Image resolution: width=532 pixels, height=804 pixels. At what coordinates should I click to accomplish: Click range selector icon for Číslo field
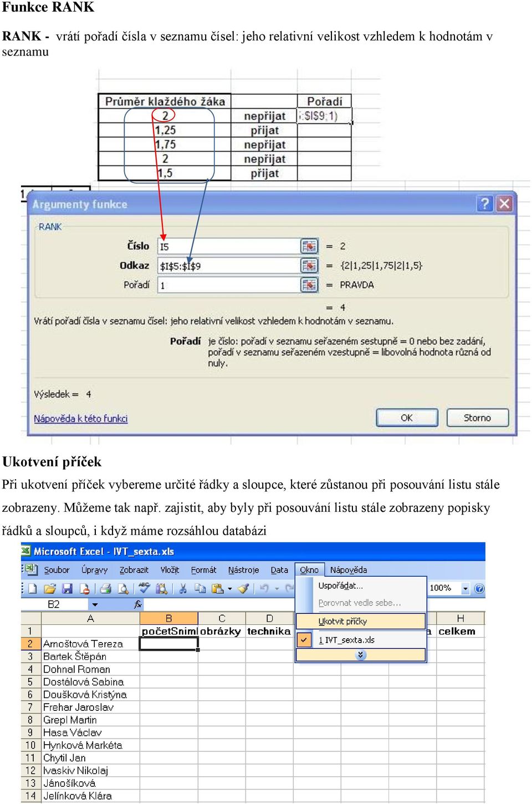(x=309, y=246)
